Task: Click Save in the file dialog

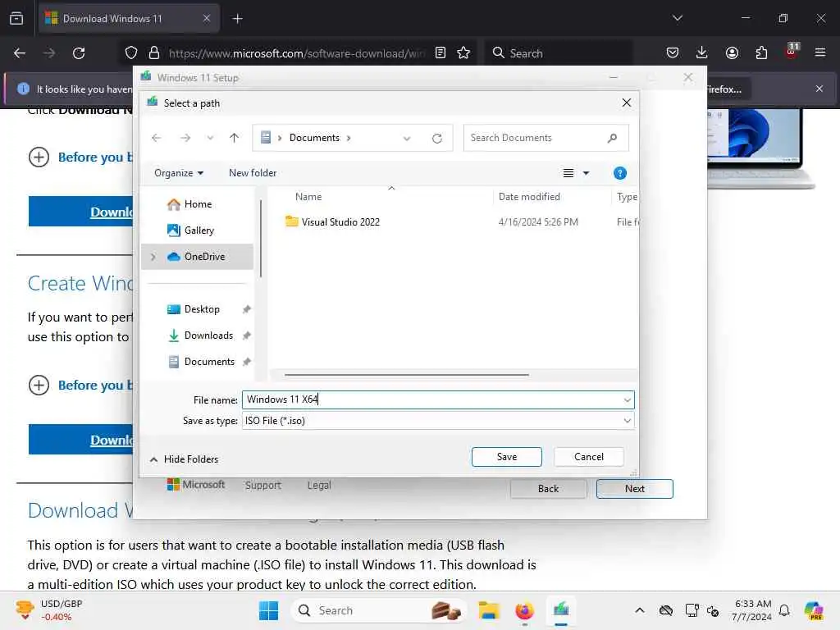Action: 506,457
